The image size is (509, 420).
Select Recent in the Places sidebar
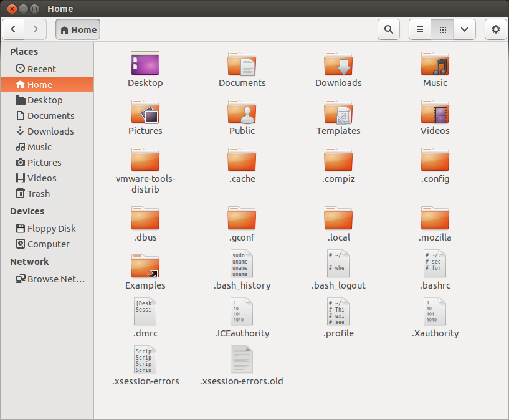point(41,69)
